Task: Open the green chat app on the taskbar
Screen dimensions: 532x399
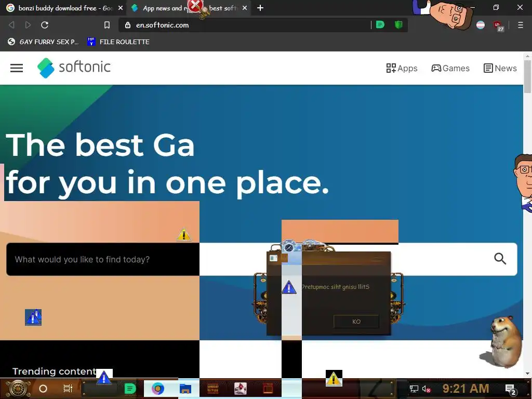Action: (x=130, y=389)
